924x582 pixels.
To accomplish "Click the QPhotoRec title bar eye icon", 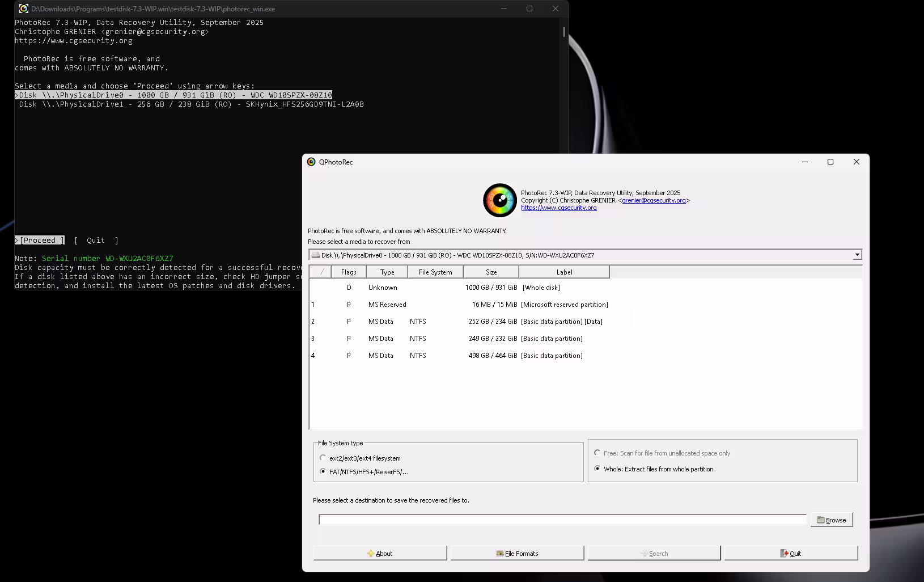I will (x=311, y=162).
